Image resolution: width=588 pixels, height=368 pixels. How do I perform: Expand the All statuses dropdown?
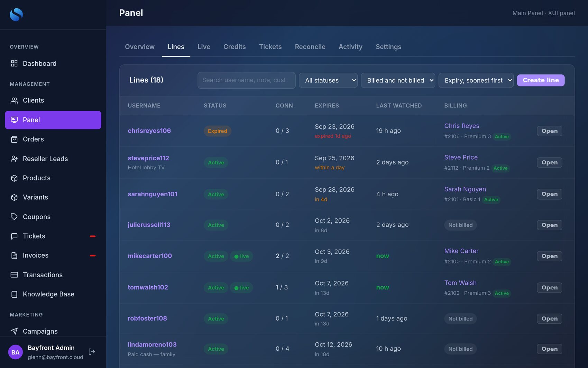[328, 80]
